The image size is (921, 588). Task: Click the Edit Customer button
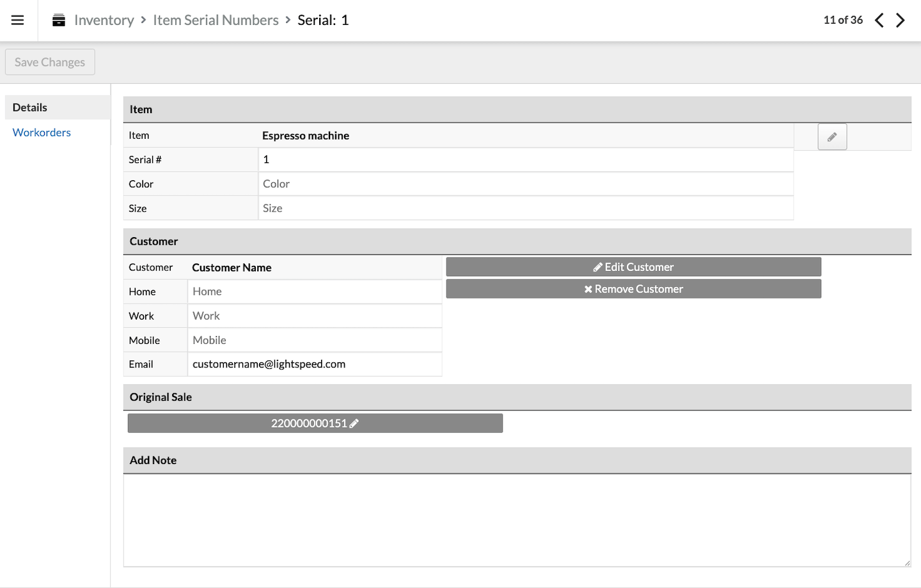[633, 267]
